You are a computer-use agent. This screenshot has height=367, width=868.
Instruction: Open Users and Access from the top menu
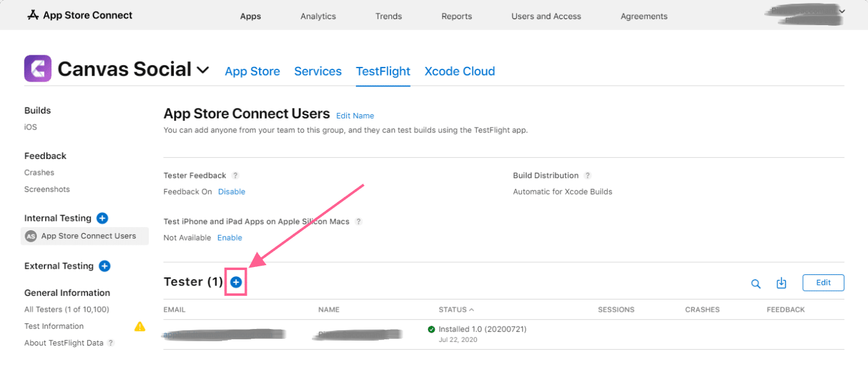(546, 16)
